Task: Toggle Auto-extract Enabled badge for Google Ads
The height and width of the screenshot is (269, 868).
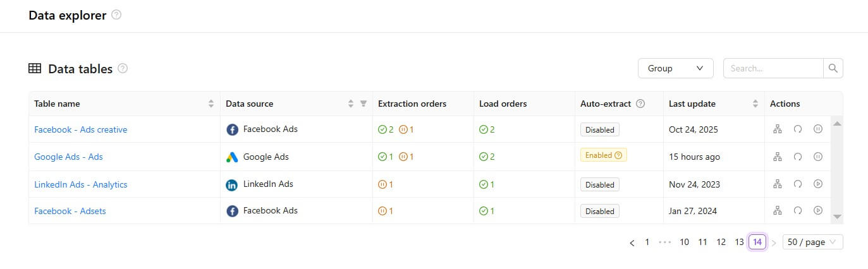Action: pos(603,155)
